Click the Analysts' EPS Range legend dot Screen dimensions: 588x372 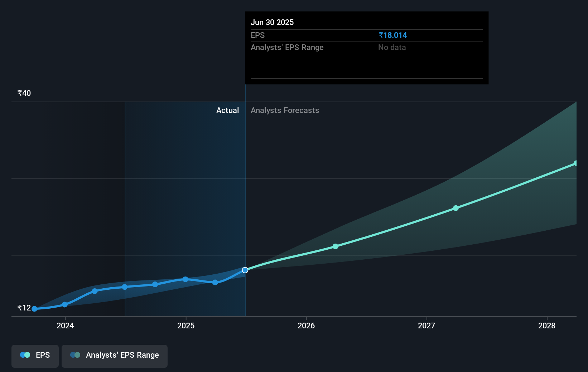pos(75,354)
